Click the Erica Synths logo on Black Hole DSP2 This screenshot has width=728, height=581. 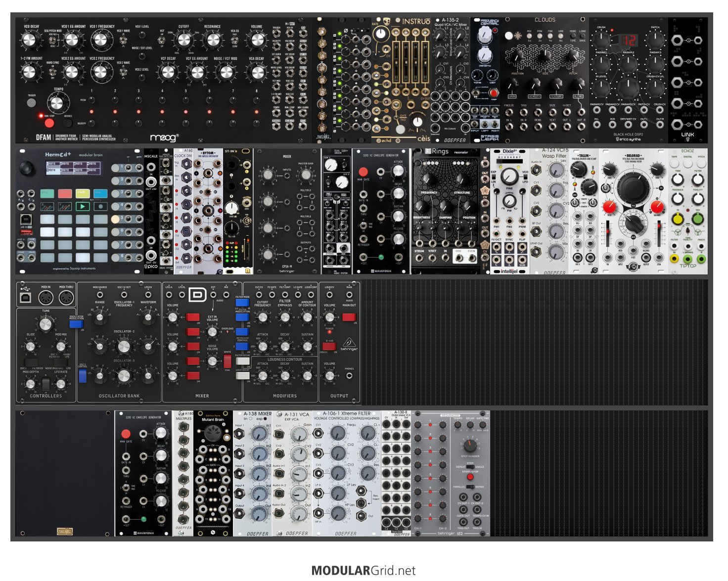pos(628,139)
